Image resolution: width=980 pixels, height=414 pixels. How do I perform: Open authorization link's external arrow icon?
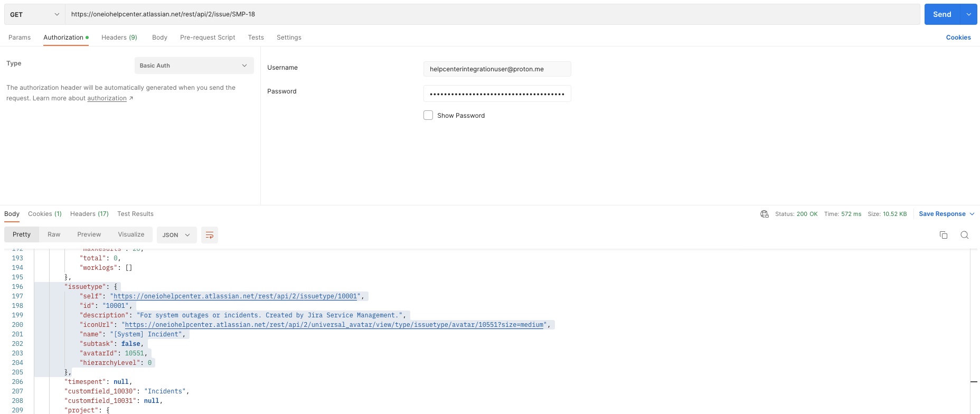pos(131,98)
